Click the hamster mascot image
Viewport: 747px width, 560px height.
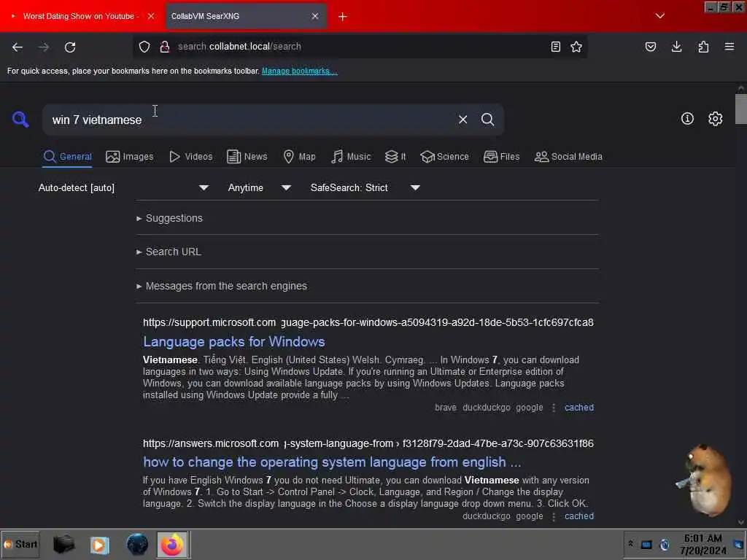pyautogui.click(x=705, y=480)
